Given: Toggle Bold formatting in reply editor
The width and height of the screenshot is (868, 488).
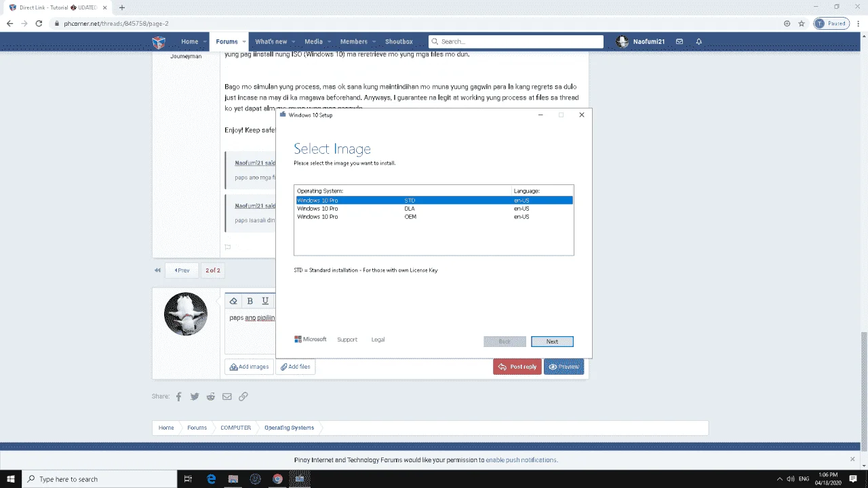Looking at the screenshot, I should pyautogui.click(x=250, y=301).
